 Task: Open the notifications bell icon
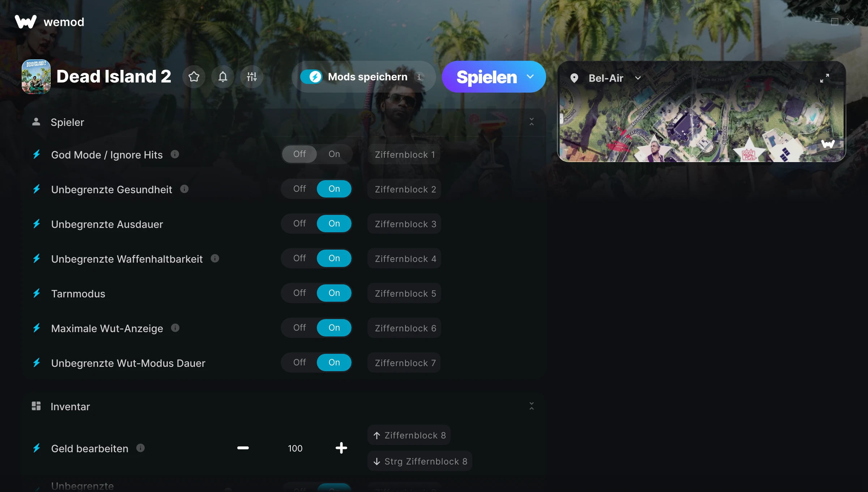(223, 77)
